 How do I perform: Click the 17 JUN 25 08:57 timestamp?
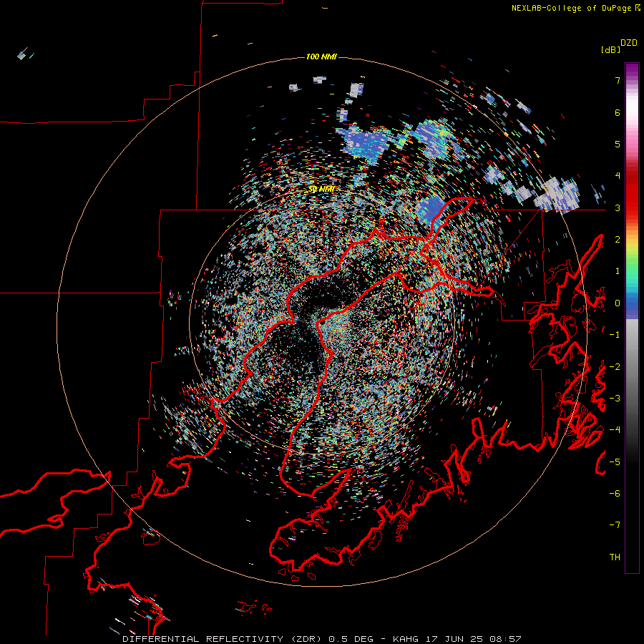tap(473, 639)
